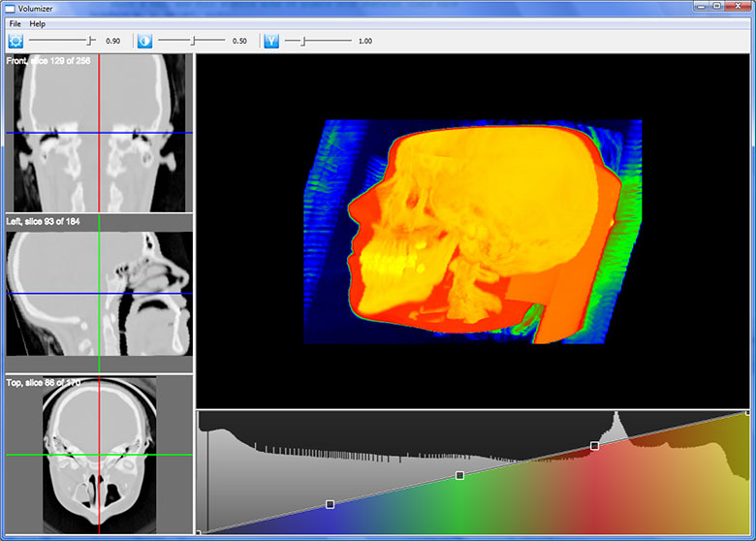
Task: Click the brightness slider handle at 0.90
Action: pos(91,41)
